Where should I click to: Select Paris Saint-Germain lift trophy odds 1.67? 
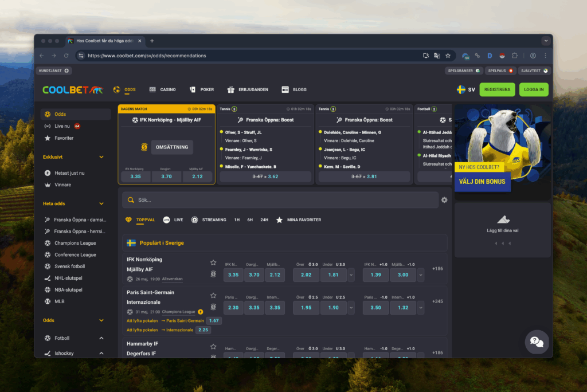coord(214,320)
